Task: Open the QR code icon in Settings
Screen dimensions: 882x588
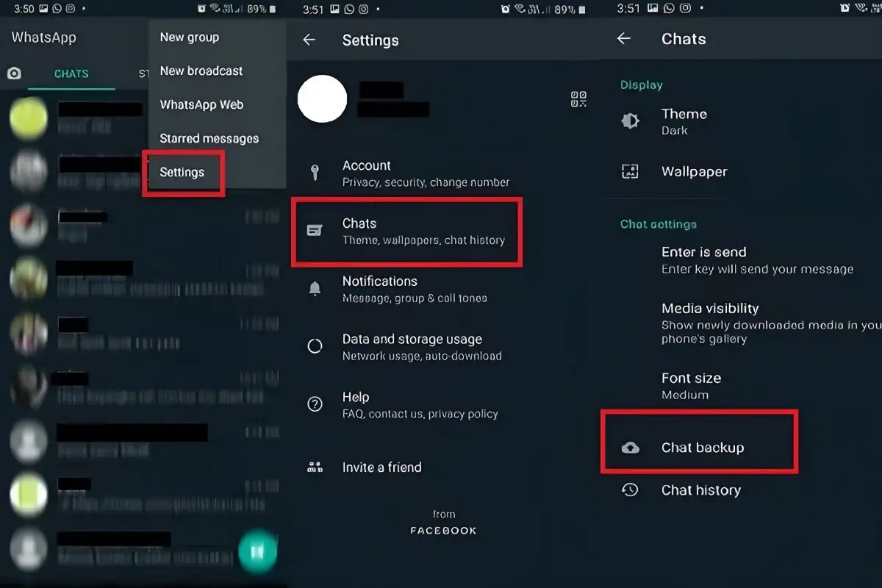Action: tap(578, 99)
